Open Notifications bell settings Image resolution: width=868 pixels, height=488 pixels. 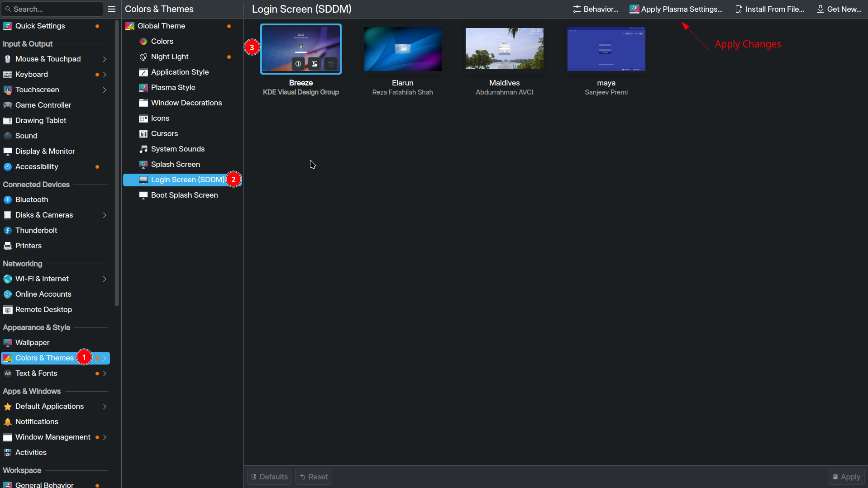pos(37,422)
